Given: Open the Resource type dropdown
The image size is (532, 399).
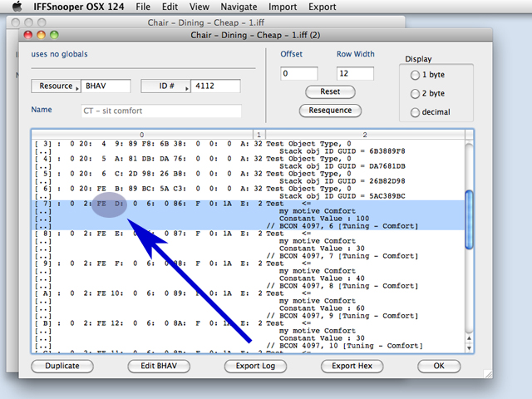Looking at the screenshot, I should pyautogui.click(x=57, y=86).
